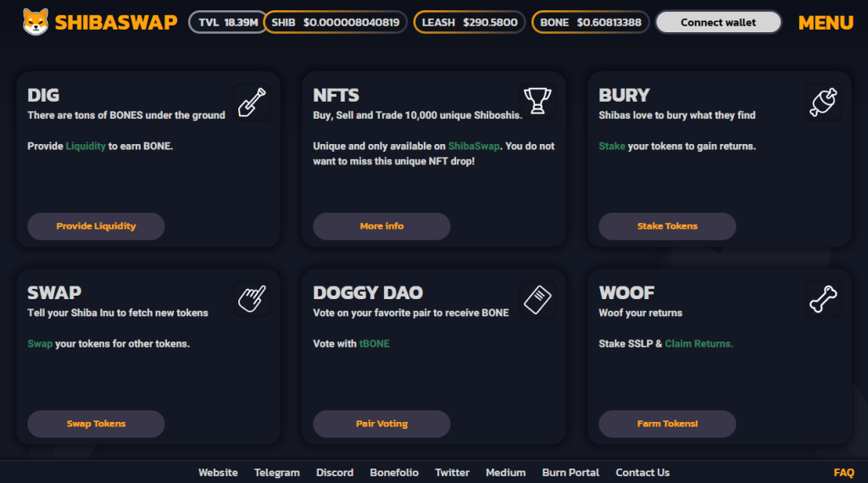Click the Connect wallet button
Image resolution: width=868 pixels, height=483 pixels.
click(718, 22)
